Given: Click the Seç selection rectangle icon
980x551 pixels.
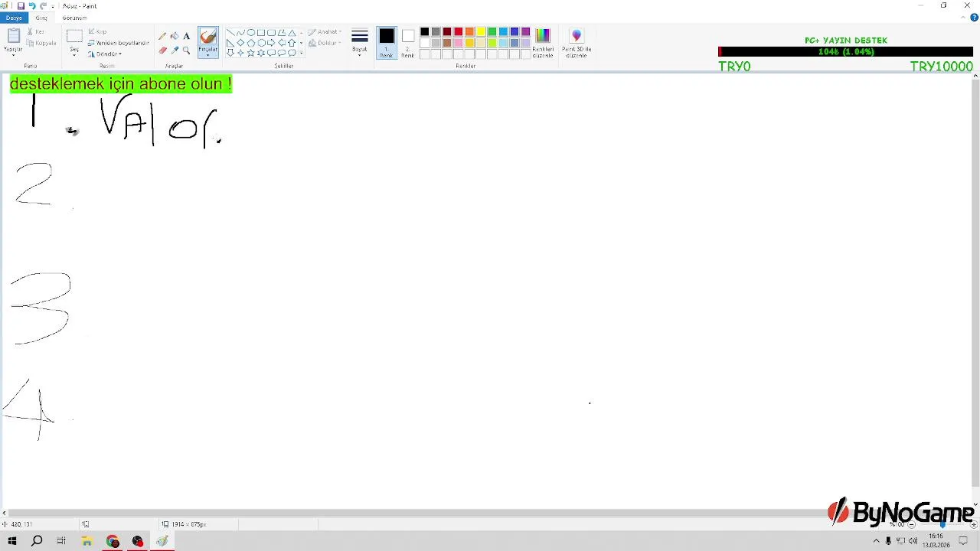Looking at the screenshot, I should [x=74, y=36].
